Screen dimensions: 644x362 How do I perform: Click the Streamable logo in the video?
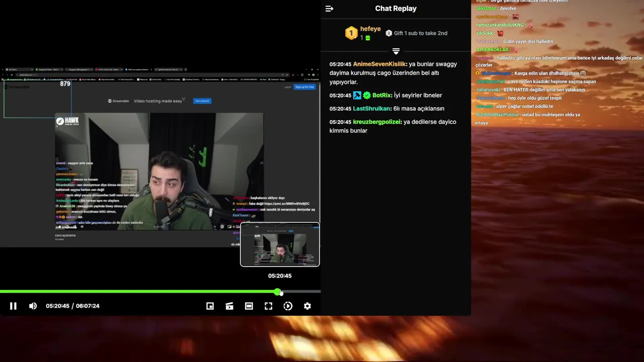[119, 101]
